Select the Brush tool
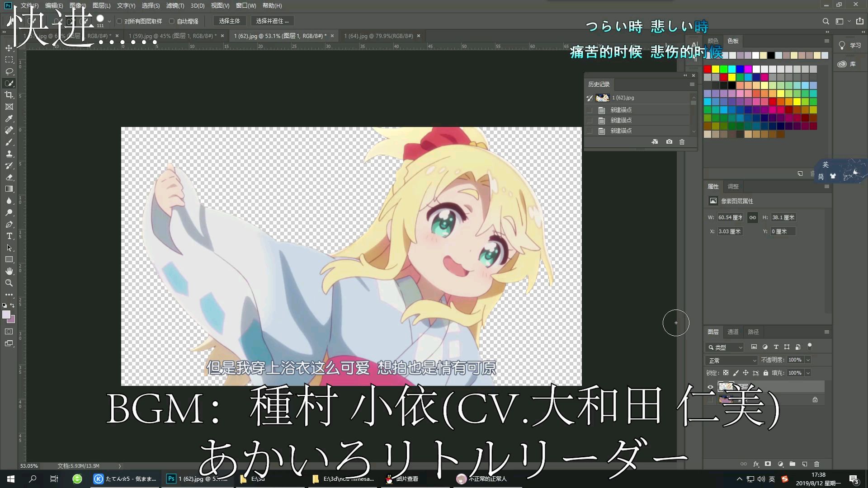The image size is (868, 488). click(9, 142)
